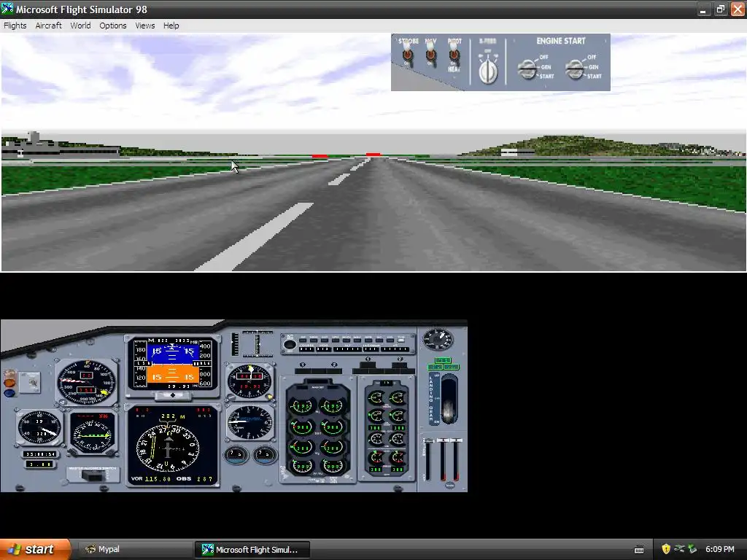747x560 pixels.
Task: Click the round autopilot master knob
Action: 289,345
